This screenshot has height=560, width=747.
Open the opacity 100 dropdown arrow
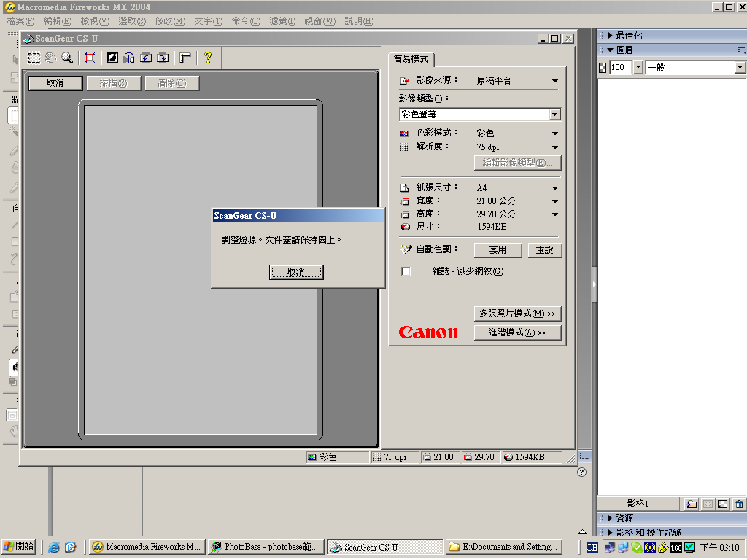[638, 67]
